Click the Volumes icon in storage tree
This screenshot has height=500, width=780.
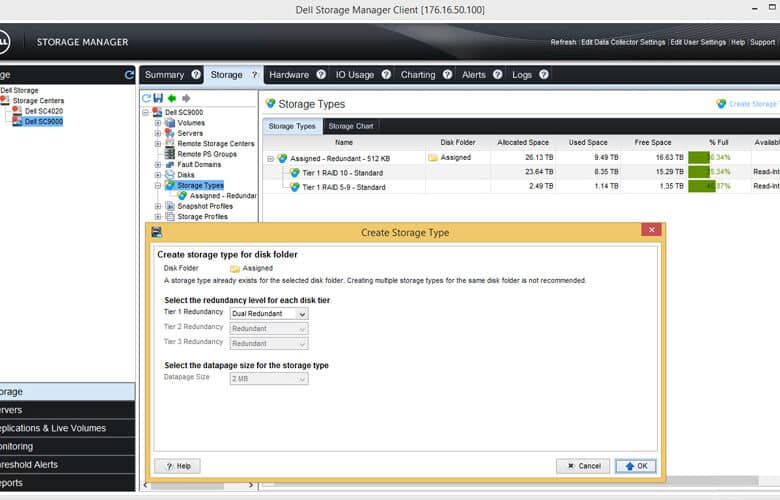(x=170, y=122)
